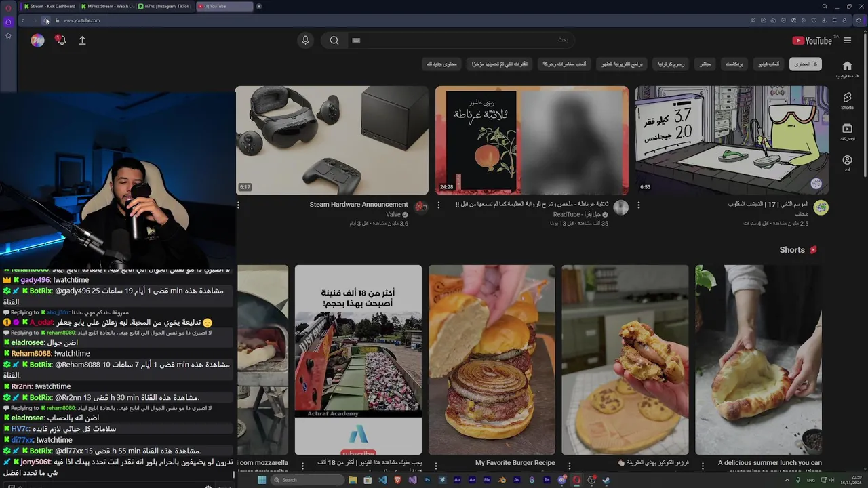This screenshot has height=488, width=868.
Task: Click the YouTube logo
Action: click(812, 41)
